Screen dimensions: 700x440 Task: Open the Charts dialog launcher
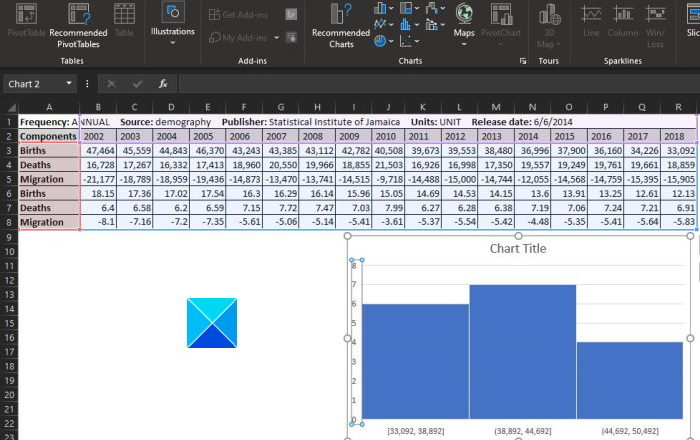(523, 61)
